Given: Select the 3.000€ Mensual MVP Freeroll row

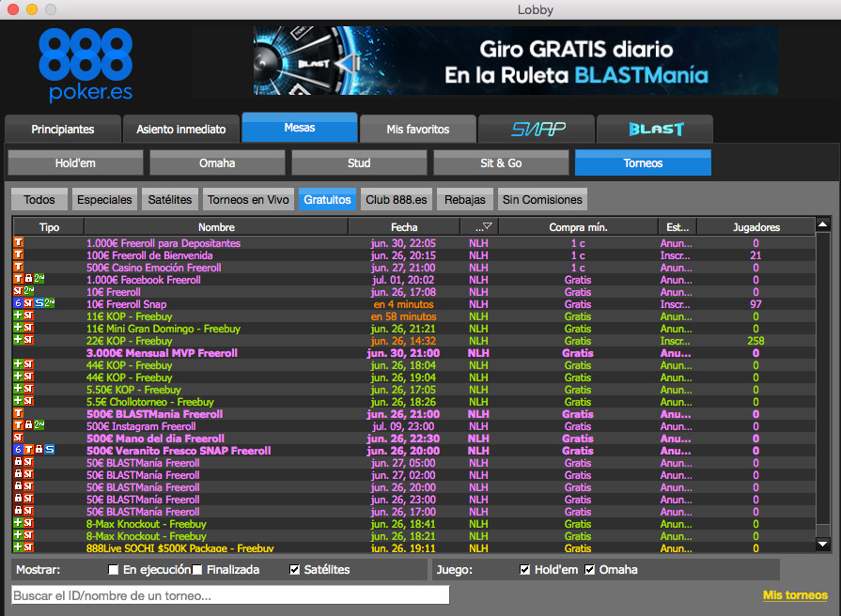Looking at the screenshot, I should [413, 352].
